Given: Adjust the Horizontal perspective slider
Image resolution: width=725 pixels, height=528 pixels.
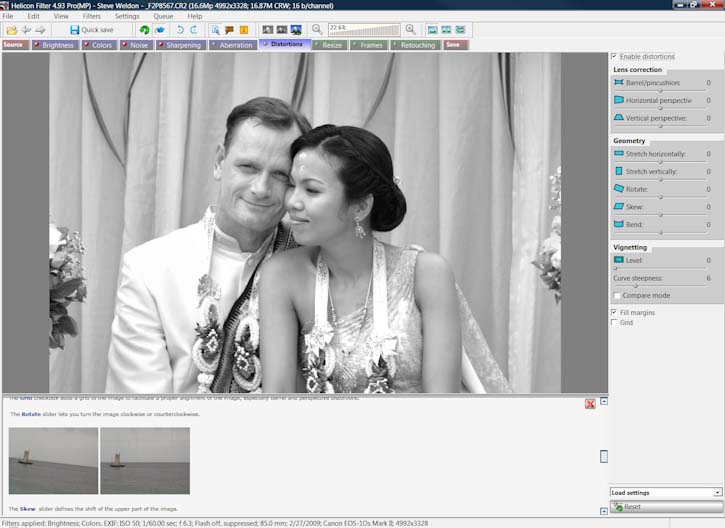Looking at the screenshot, I should 660,108.
